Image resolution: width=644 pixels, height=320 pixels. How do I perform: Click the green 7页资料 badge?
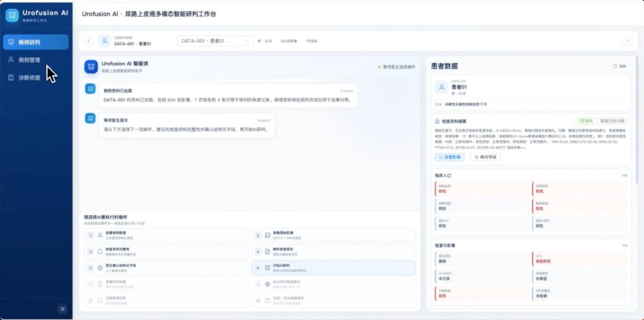click(585, 121)
